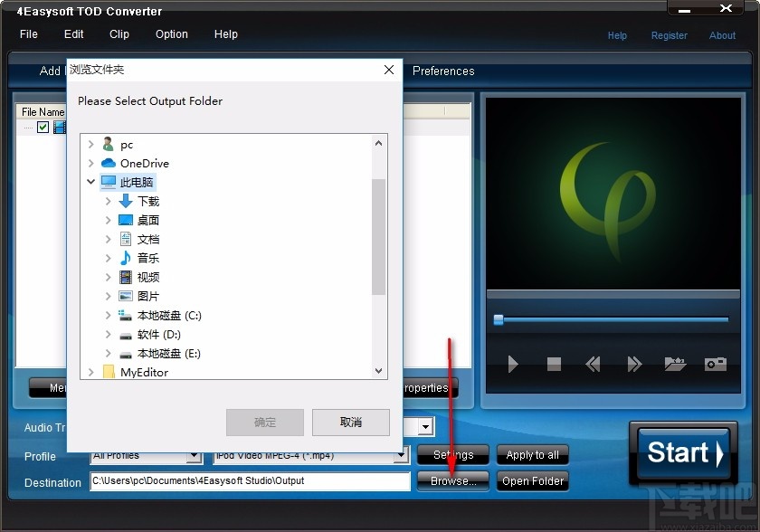Switch to the Preferences tab
Image resolution: width=760 pixels, height=532 pixels.
[443, 71]
